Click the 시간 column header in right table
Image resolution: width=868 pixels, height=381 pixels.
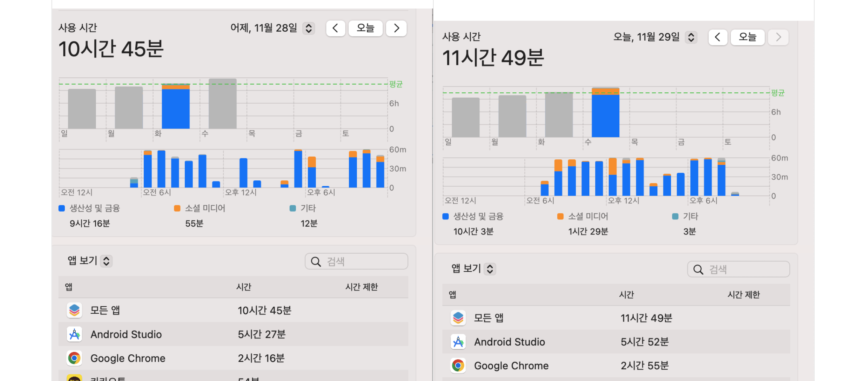click(627, 295)
